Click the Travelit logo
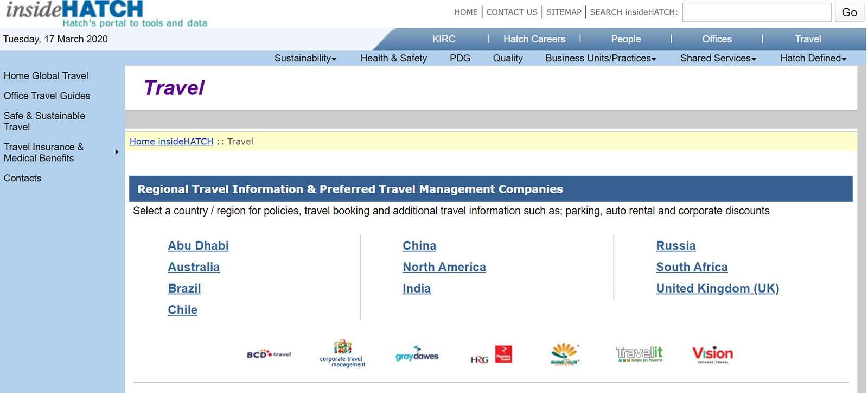868x393 pixels. coord(639,354)
